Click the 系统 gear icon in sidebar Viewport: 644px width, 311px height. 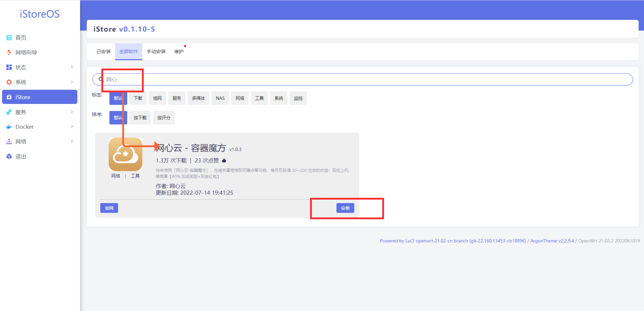(x=9, y=82)
